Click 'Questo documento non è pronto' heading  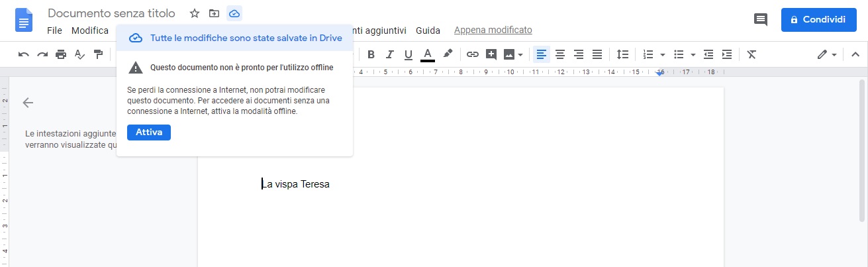(242, 68)
